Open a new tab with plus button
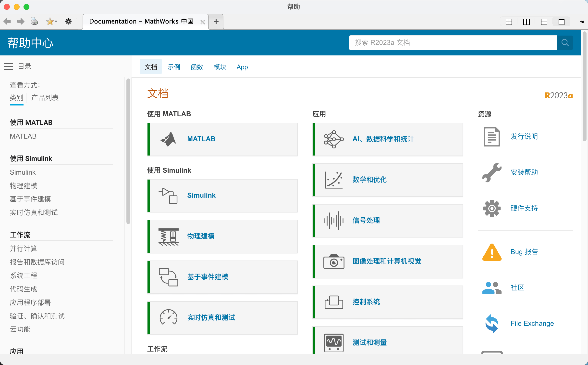 click(216, 22)
